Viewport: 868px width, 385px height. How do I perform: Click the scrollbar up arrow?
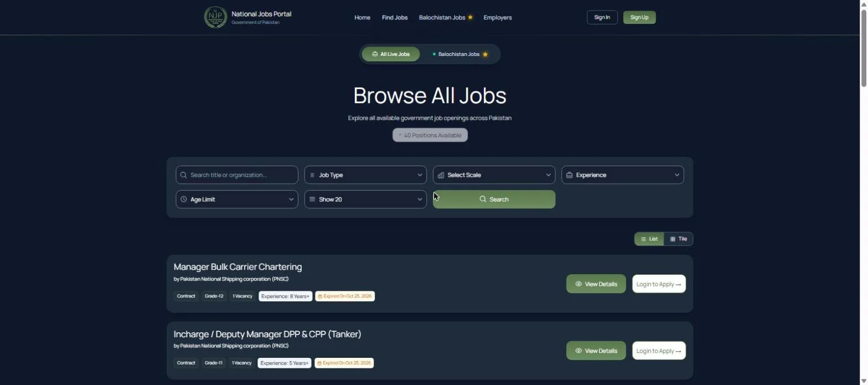click(x=864, y=4)
